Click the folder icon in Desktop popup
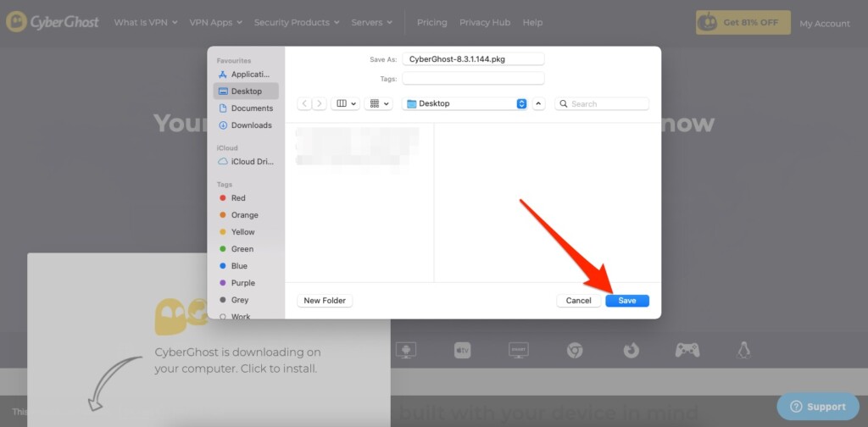Viewport: 868px width, 427px height. (411, 103)
